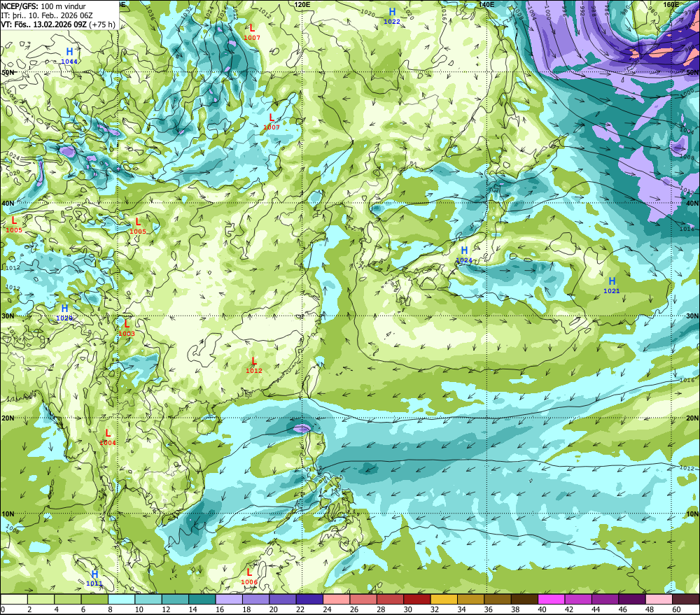
Task: Pick the bright magenta 40–42 legend swatch
Action: pyautogui.click(x=552, y=599)
